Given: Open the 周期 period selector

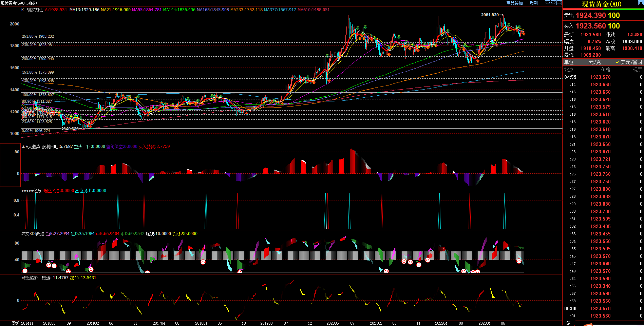Looking at the screenshot, I should click(x=534, y=3).
